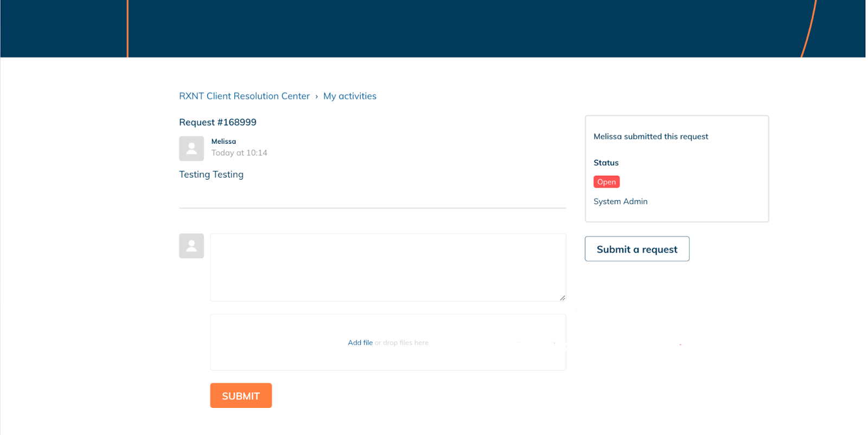Click the Testing Testing comment text
This screenshot has height=435, width=868.
[x=211, y=175]
